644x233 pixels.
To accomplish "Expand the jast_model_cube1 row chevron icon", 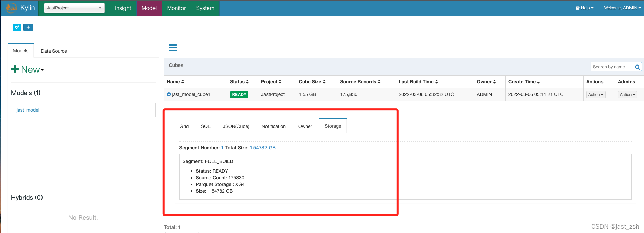I will [169, 94].
